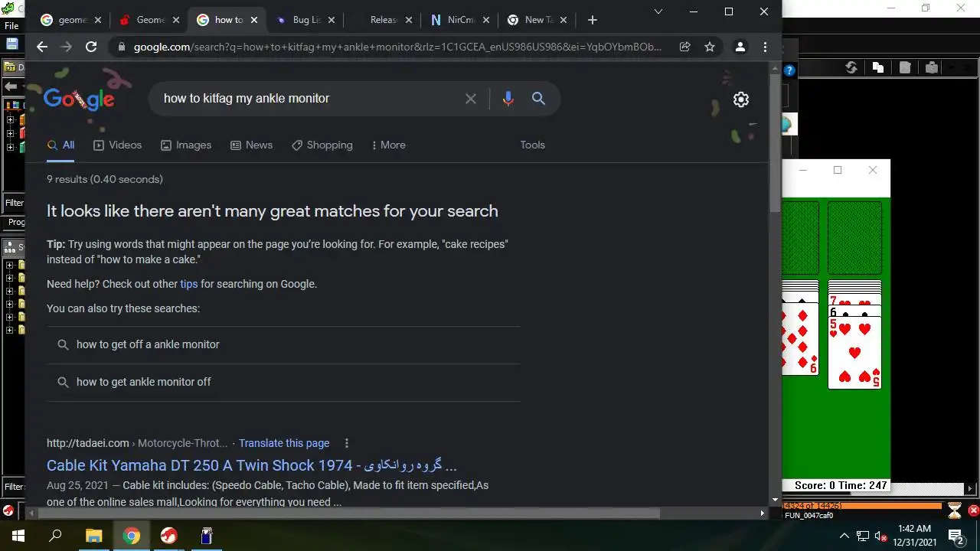Open File Explorer from the taskbar
The height and width of the screenshot is (551, 980).
tap(93, 536)
